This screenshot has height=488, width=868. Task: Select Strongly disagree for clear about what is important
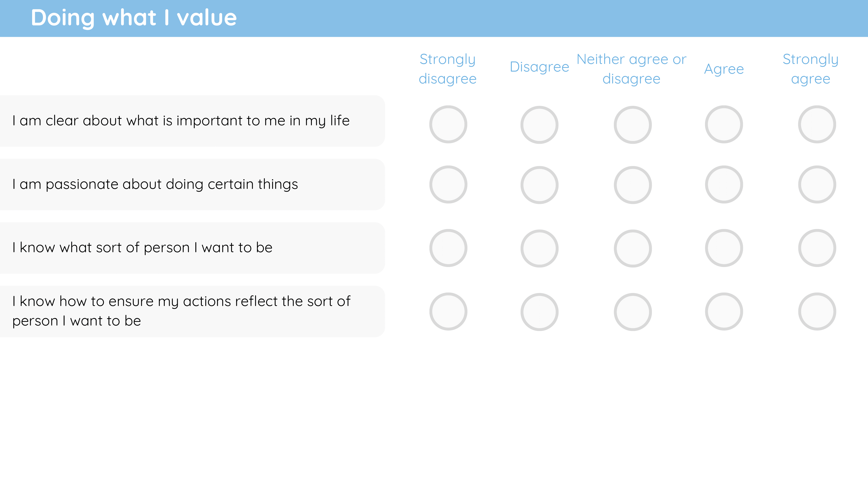(x=448, y=125)
